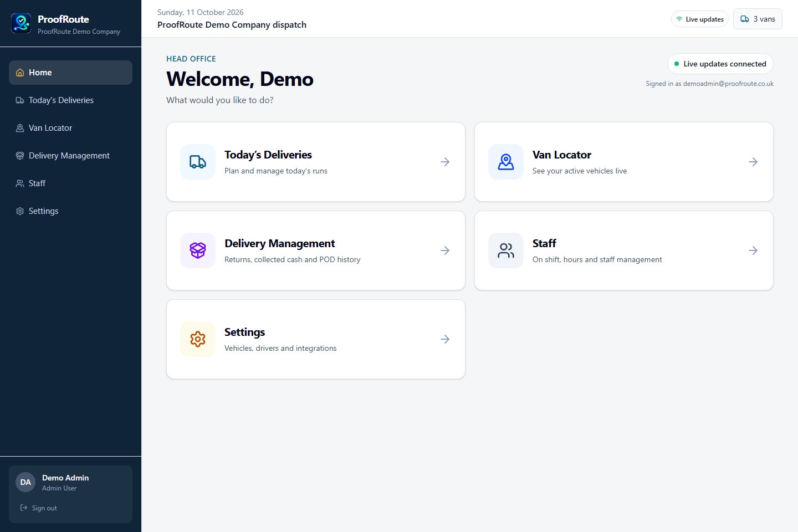
Task: Open the Today's Deliveries card title
Action: pyautogui.click(x=268, y=155)
